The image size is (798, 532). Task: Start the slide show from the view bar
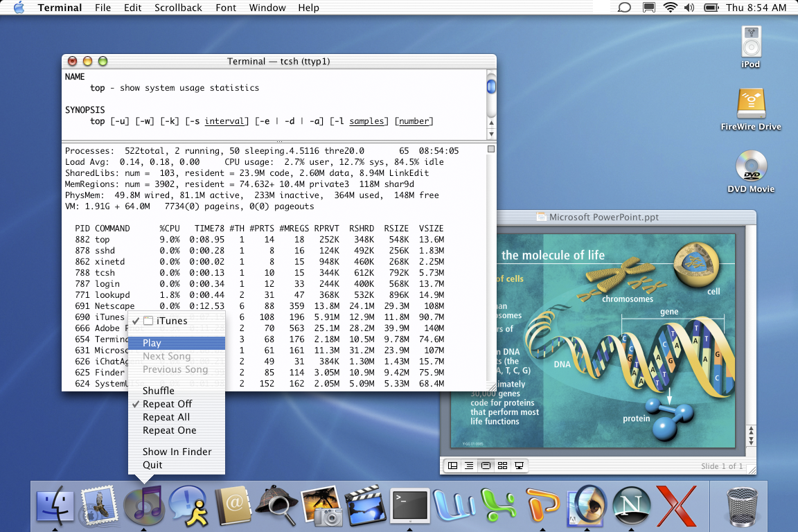[x=519, y=465]
